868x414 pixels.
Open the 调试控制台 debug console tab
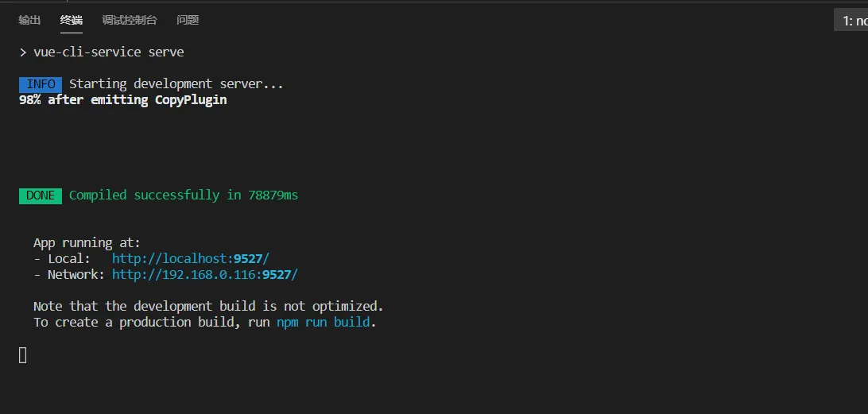pyautogui.click(x=130, y=20)
